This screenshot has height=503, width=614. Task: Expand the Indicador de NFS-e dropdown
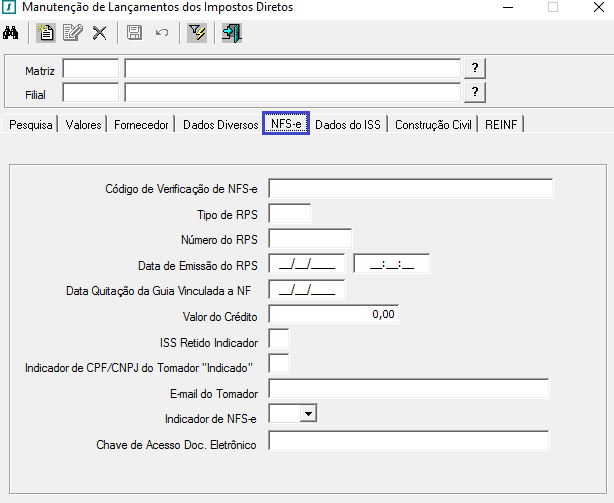coord(309,414)
